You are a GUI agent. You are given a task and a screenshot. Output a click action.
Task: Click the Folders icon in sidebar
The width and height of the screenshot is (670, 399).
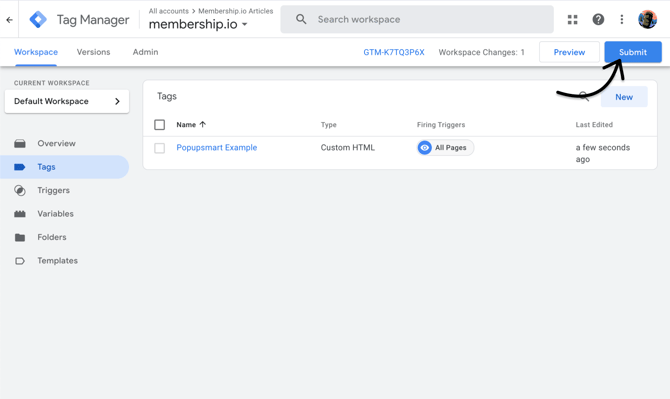pos(20,237)
